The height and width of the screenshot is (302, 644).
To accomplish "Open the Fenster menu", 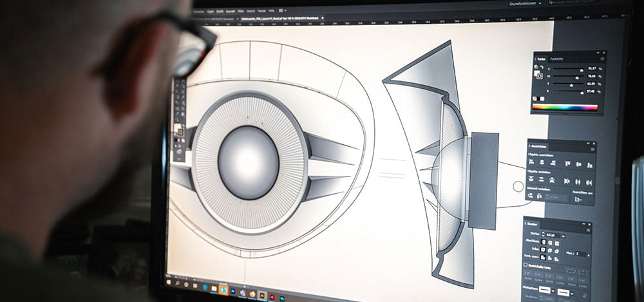I will coord(262,11).
